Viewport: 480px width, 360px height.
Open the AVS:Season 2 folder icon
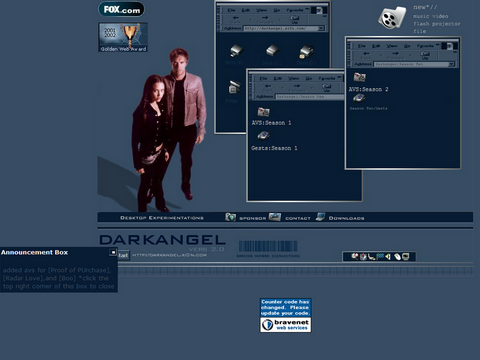(360, 77)
